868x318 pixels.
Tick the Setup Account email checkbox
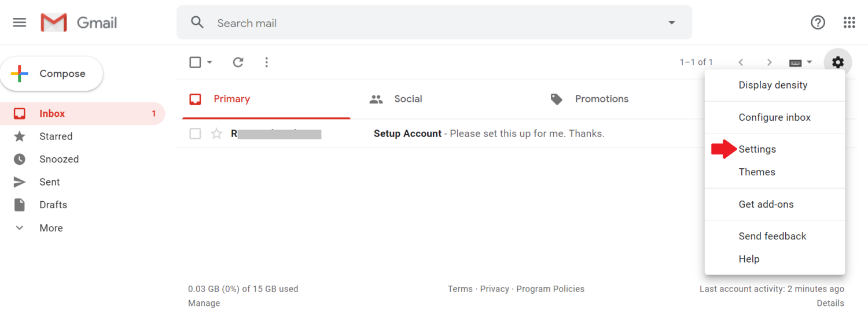[195, 134]
